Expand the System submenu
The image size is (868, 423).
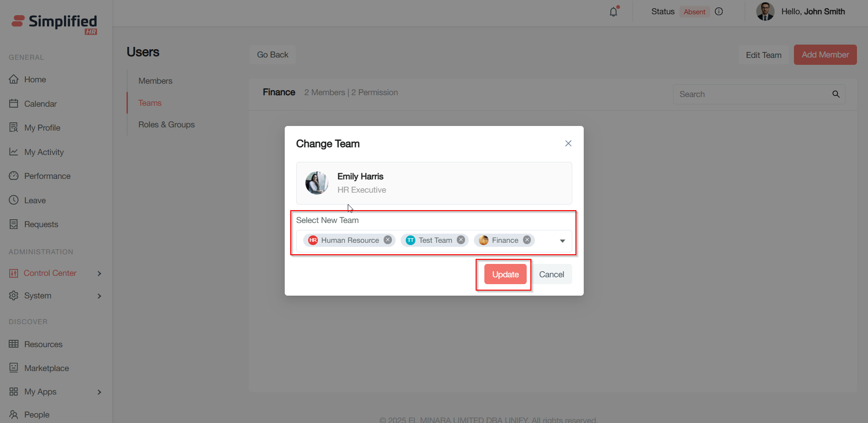99,296
